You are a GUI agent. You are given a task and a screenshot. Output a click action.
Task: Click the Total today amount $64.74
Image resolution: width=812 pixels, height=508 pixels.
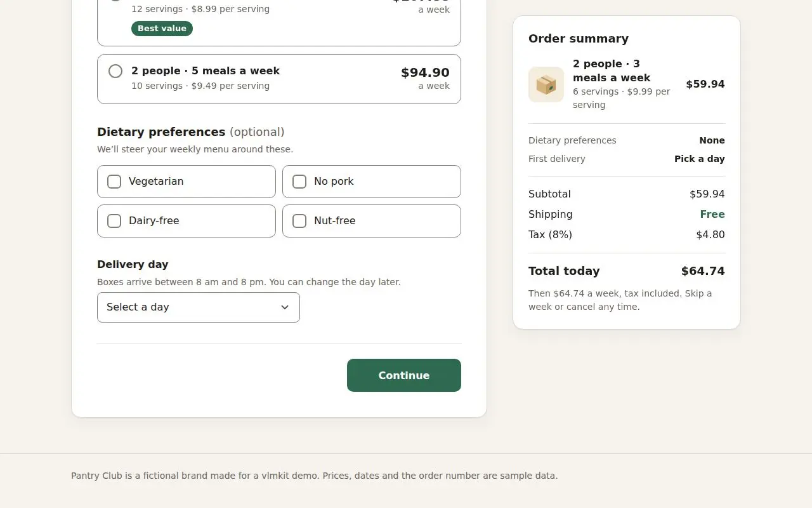703,271
